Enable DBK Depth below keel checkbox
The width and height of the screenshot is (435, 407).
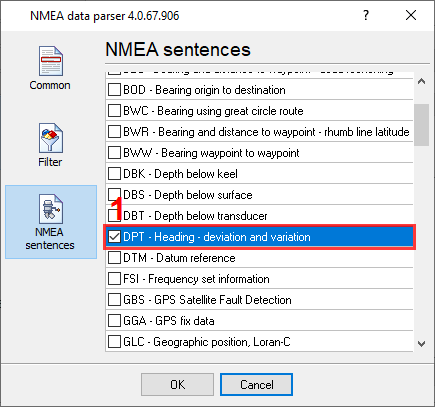pyautogui.click(x=114, y=174)
